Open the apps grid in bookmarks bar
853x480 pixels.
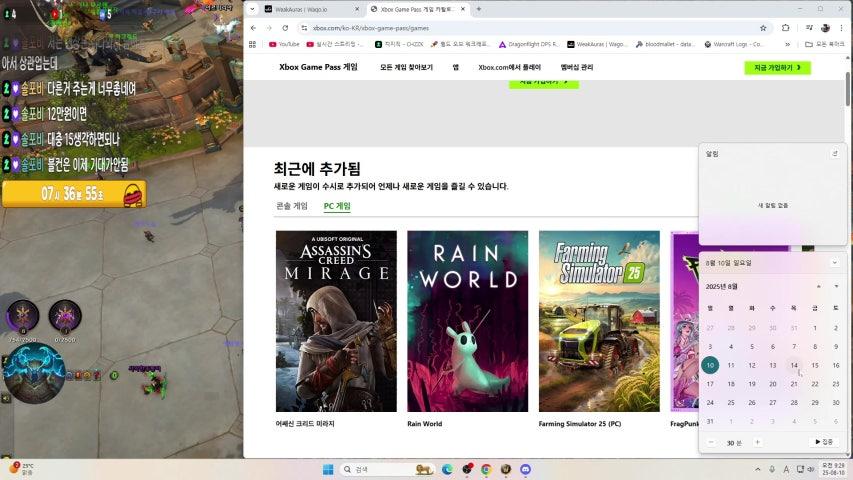tap(252, 44)
